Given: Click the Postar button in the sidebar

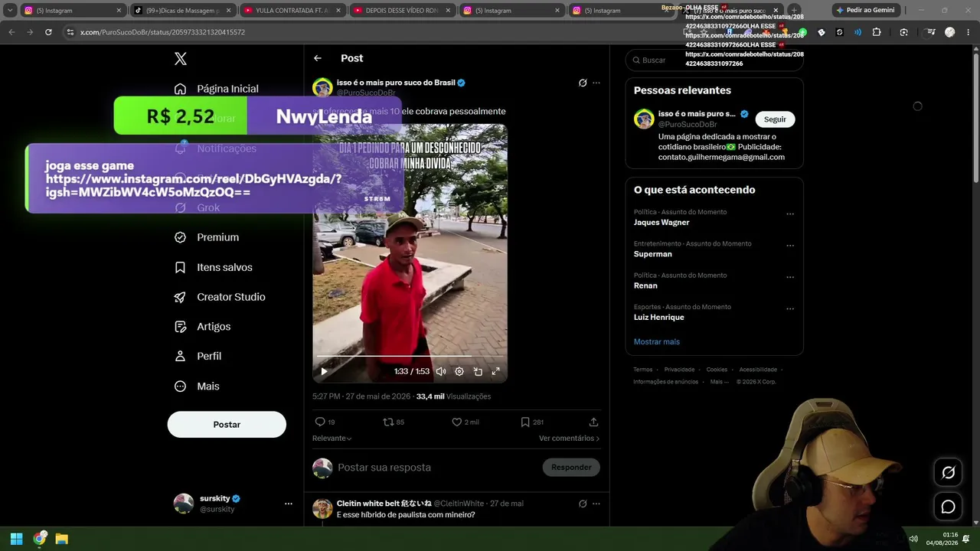Looking at the screenshot, I should pos(227,425).
